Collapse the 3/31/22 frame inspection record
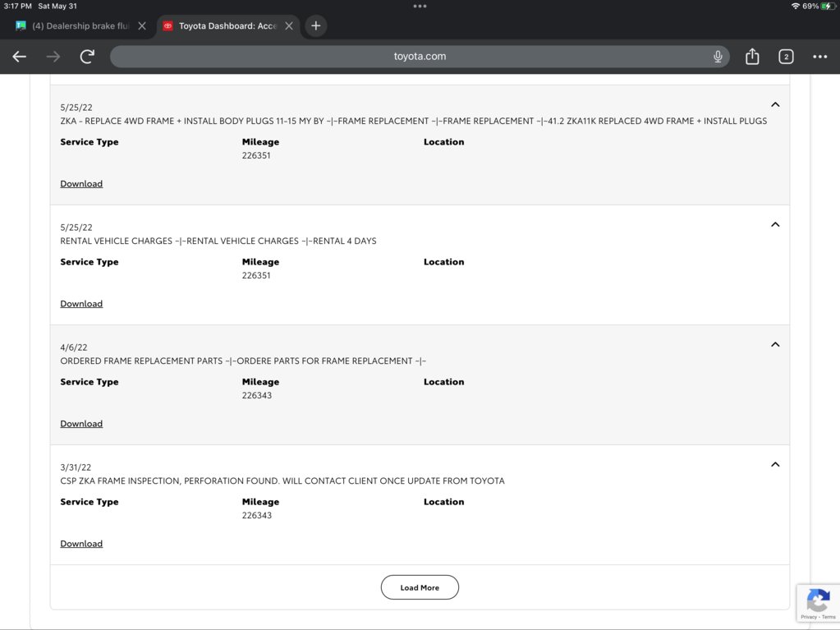The width and height of the screenshot is (840, 630). point(775,464)
